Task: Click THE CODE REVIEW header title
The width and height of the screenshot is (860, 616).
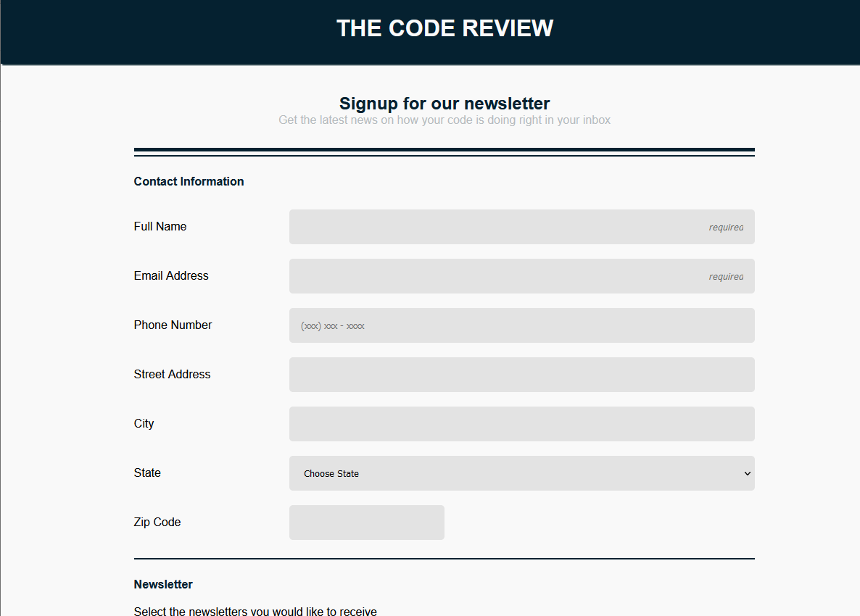Action: pos(445,28)
